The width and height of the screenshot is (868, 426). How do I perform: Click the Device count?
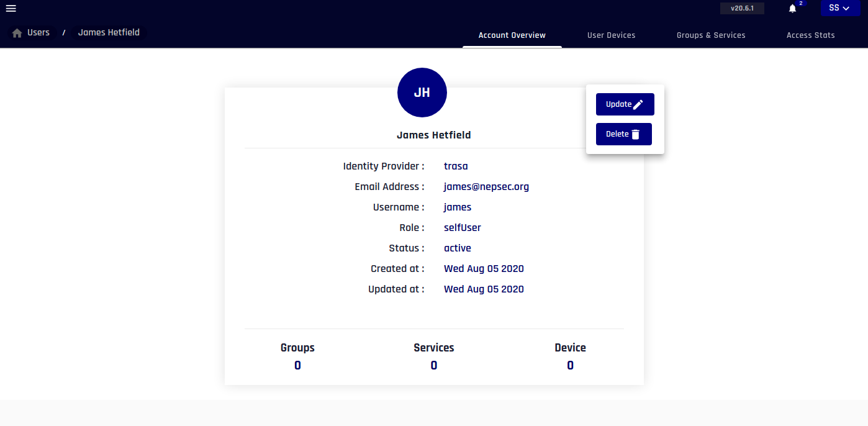570,366
